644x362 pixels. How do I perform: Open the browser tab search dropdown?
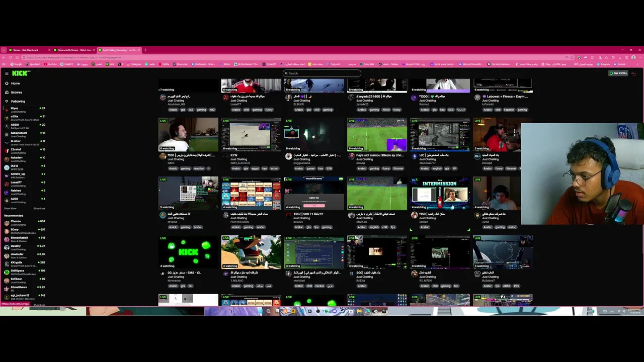coord(4,50)
